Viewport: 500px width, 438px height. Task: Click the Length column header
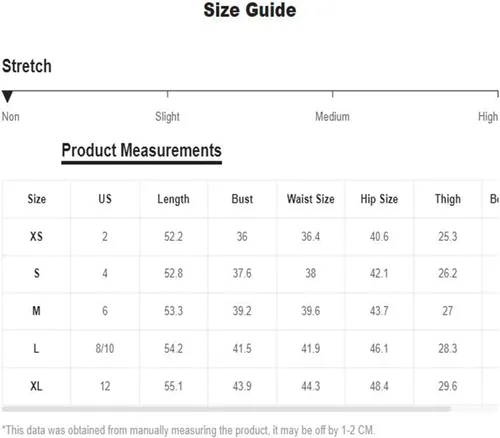173,199
